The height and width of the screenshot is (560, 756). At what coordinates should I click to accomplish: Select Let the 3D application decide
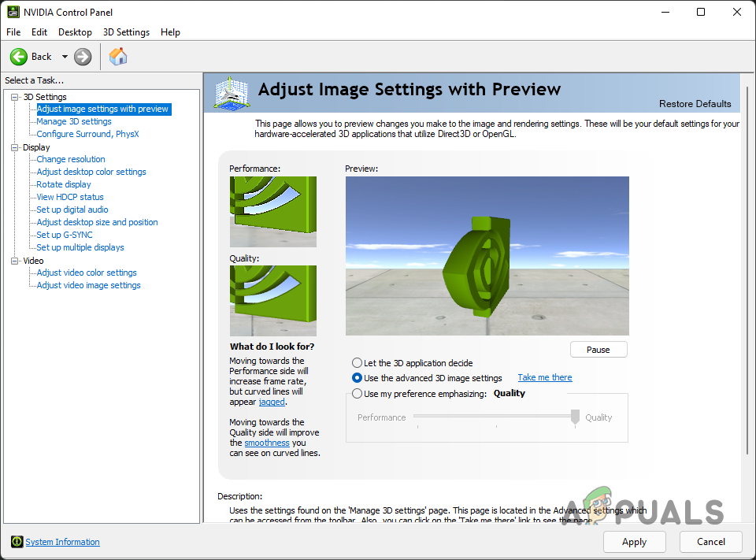[x=357, y=363]
